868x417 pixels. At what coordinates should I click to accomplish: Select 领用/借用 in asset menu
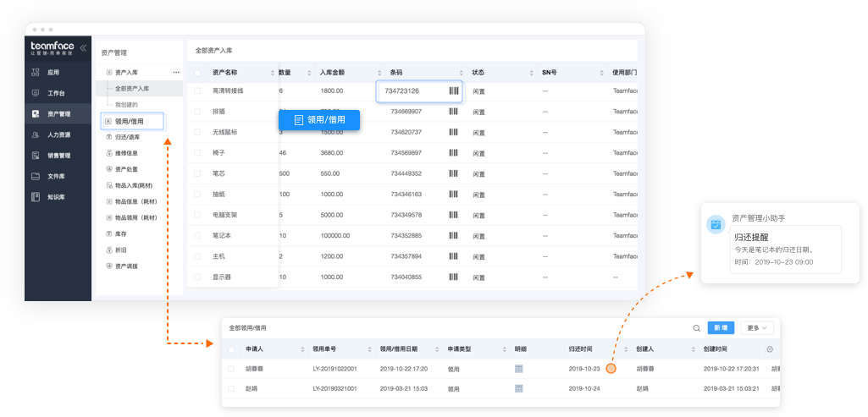(x=132, y=121)
